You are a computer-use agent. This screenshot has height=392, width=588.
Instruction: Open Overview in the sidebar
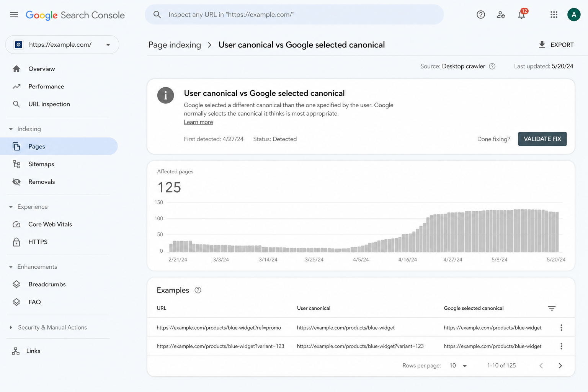pos(42,69)
